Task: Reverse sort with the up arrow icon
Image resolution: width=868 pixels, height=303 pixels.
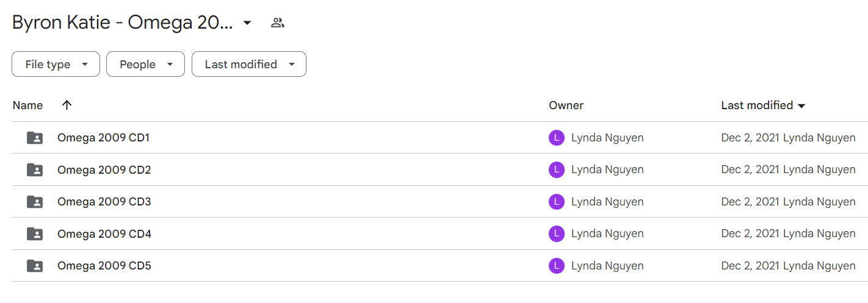Action: point(67,105)
